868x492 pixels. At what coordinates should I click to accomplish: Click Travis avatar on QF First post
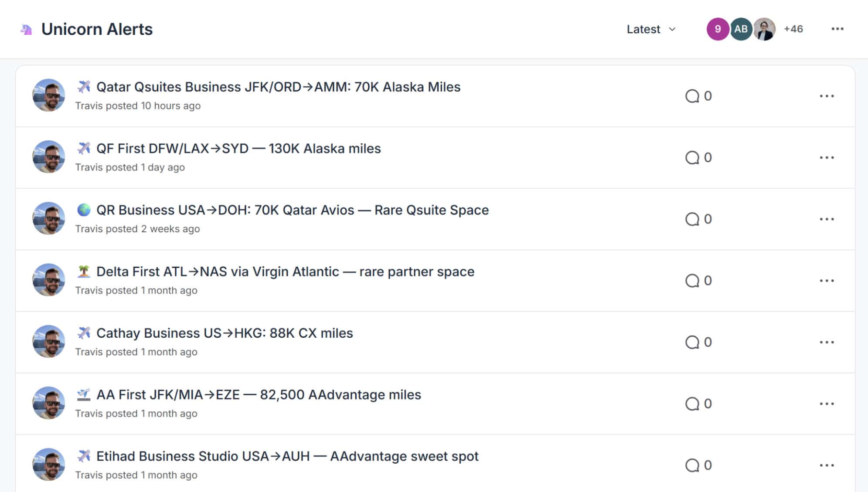pyautogui.click(x=48, y=156)
